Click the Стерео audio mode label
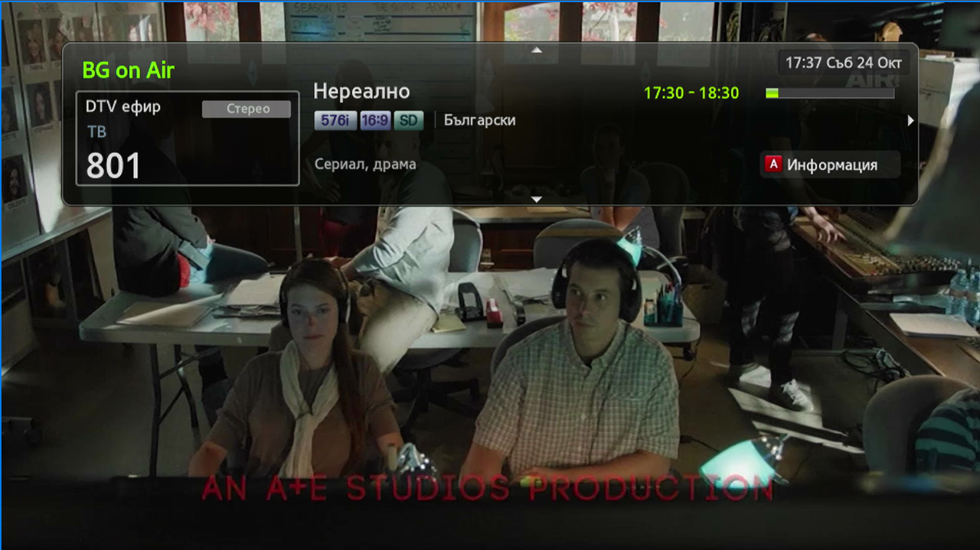The image size is (980, 550). (247, 109)
